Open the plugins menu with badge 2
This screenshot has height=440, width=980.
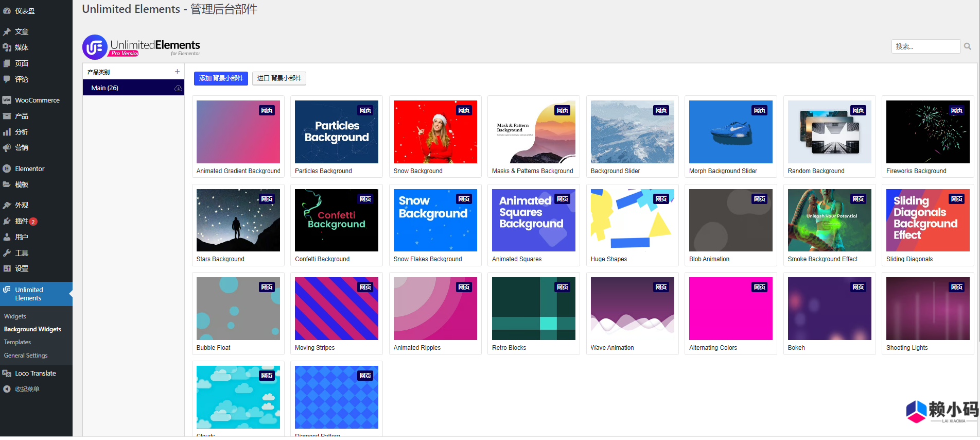click(x=22, y=221)
